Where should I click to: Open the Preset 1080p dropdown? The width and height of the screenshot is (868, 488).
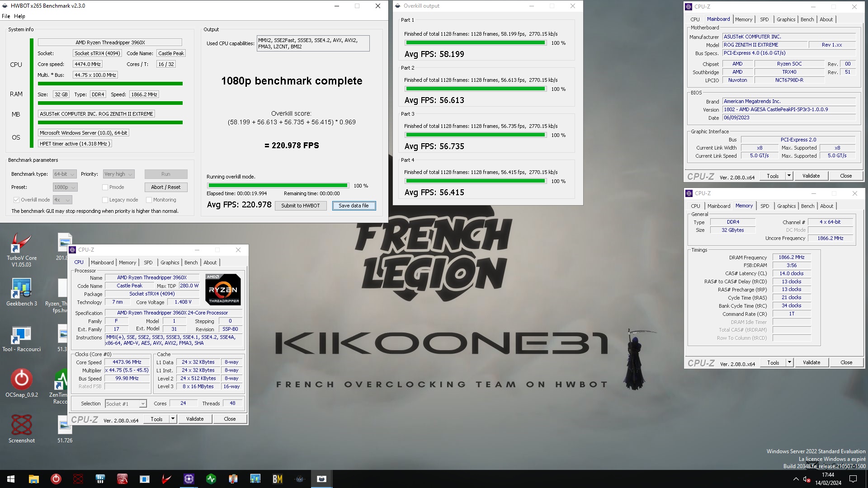click(x=65, y=187)
